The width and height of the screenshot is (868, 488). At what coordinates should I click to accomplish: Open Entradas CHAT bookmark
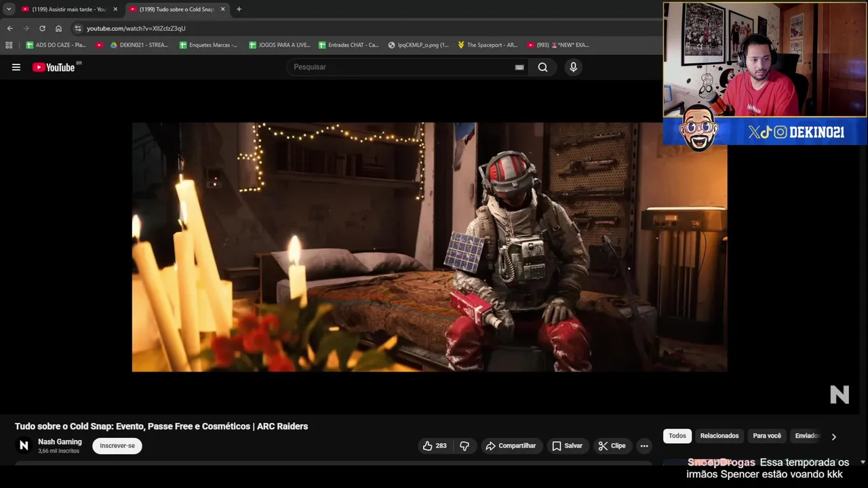pos(349,45)
